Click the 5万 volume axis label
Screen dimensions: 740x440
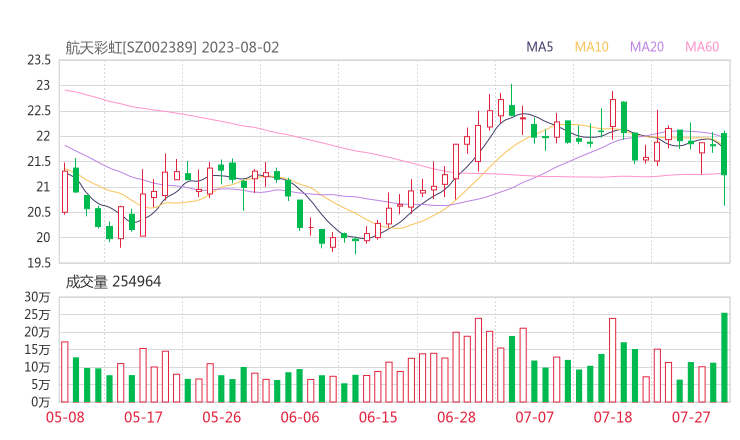(x=41, y=385)
